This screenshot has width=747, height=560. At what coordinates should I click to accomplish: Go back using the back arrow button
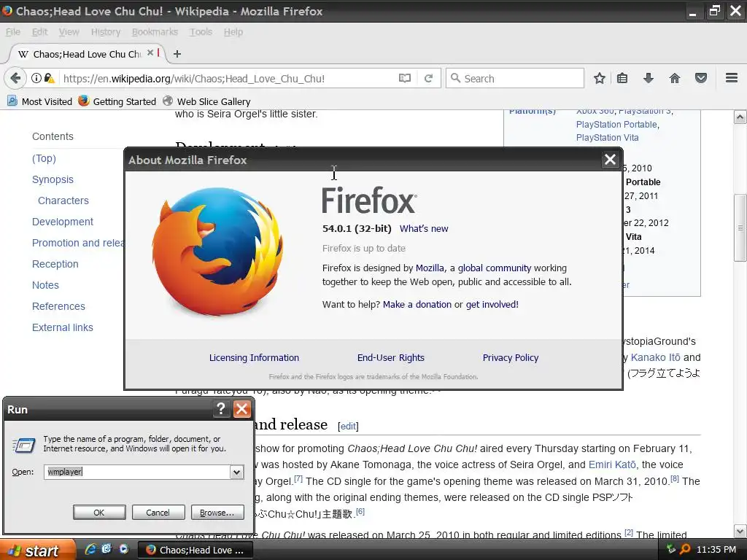click(x=15, y=78)
